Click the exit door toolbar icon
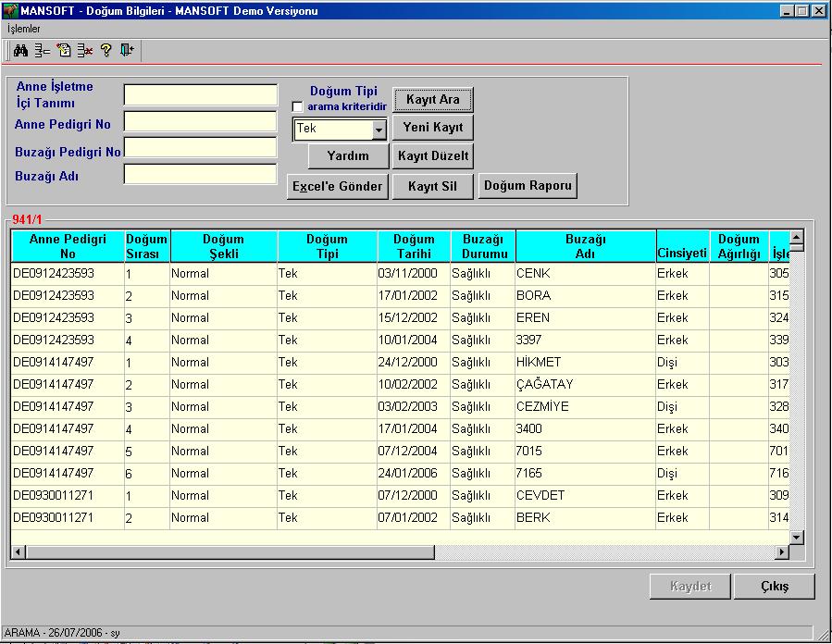The width and height of the screenshot is (832, 644). click(x=127, y=50)
